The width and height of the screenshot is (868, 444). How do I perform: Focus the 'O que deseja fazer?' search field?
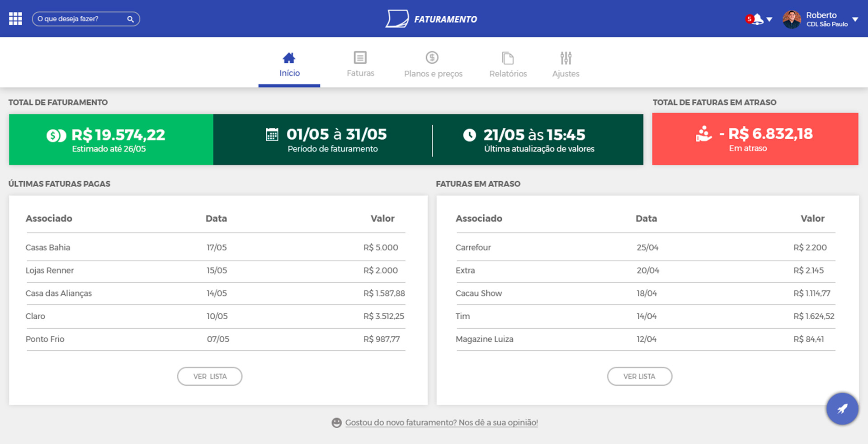pyautogui.click(x=86, y=19)
